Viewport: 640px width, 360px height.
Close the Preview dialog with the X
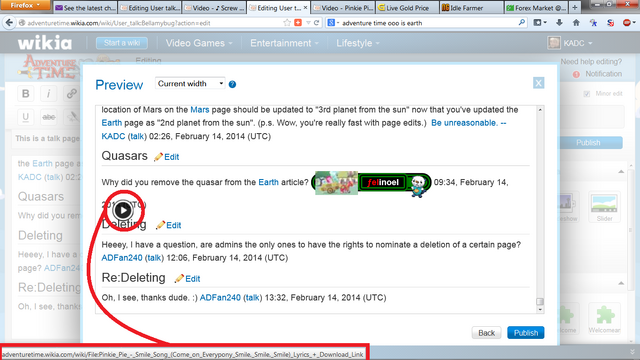(538, 83)
